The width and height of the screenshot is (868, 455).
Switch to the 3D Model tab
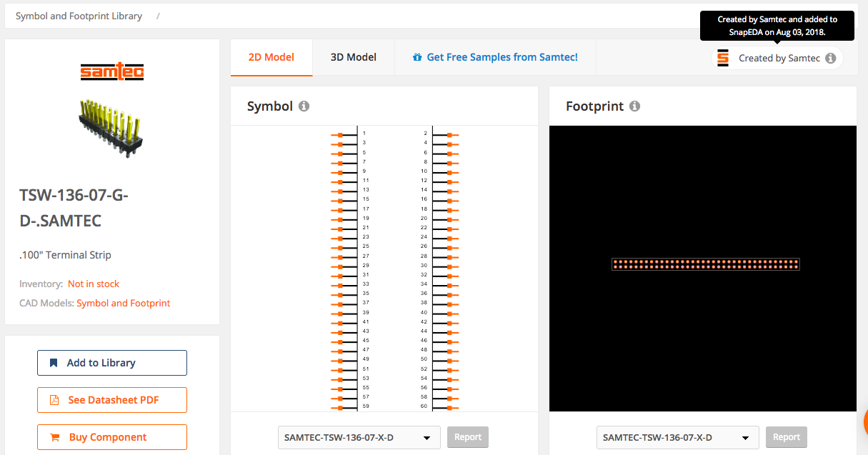coord(354,57)
